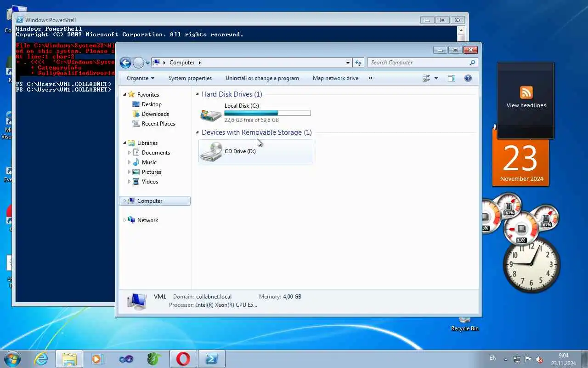Screen dimensions: 588x368
Task: Click the Videos library icon
Action: 136,182
